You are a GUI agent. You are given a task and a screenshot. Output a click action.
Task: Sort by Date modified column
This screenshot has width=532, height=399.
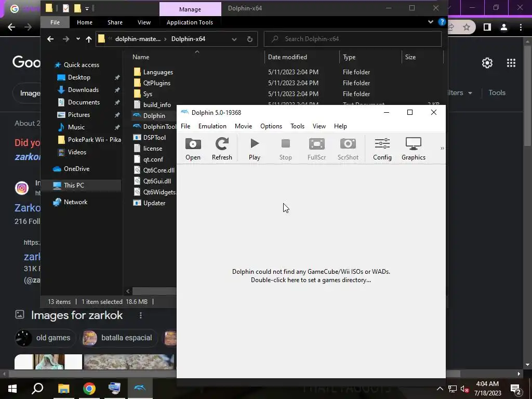click(287, 57)
